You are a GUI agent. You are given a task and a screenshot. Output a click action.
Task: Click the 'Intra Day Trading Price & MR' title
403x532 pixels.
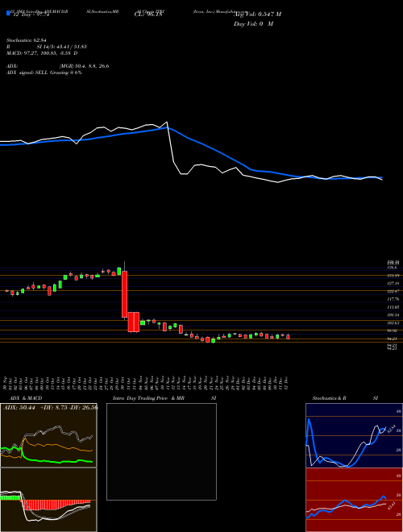[x=148, y=398]
